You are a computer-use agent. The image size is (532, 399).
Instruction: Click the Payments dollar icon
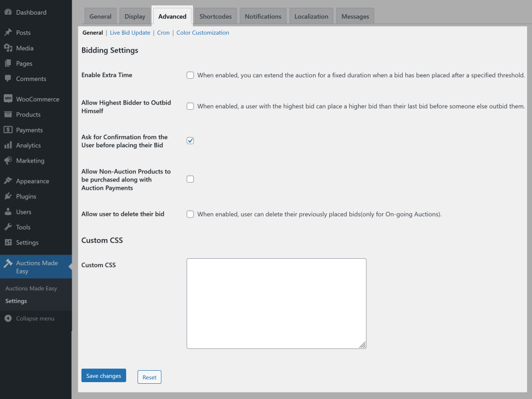8,129
